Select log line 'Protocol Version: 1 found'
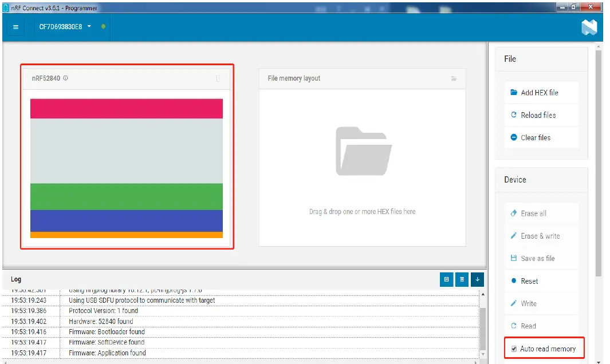This screenshot has width=610, height=364. [241, 311]
